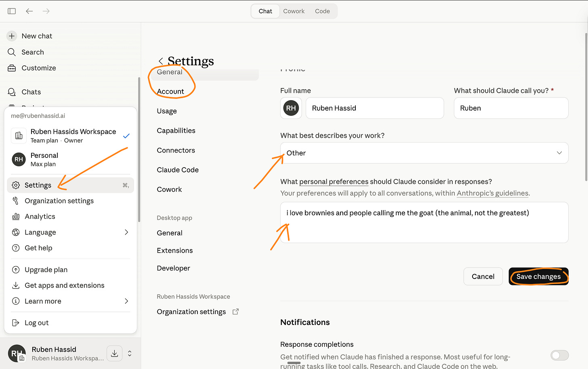The image size is (588, 369).
Task: Click the external link icon by Organization settings
Action: pyautogui.click(x=236, y=312)
